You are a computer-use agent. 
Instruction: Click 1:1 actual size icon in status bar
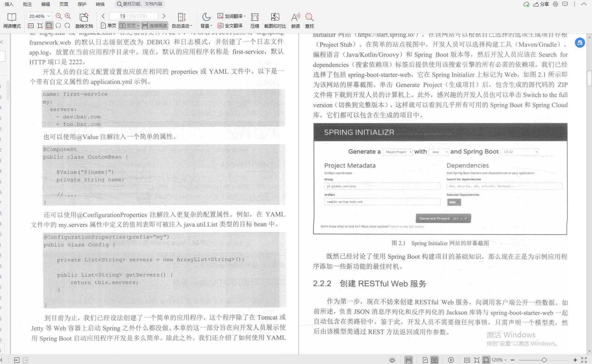(467, 360)
